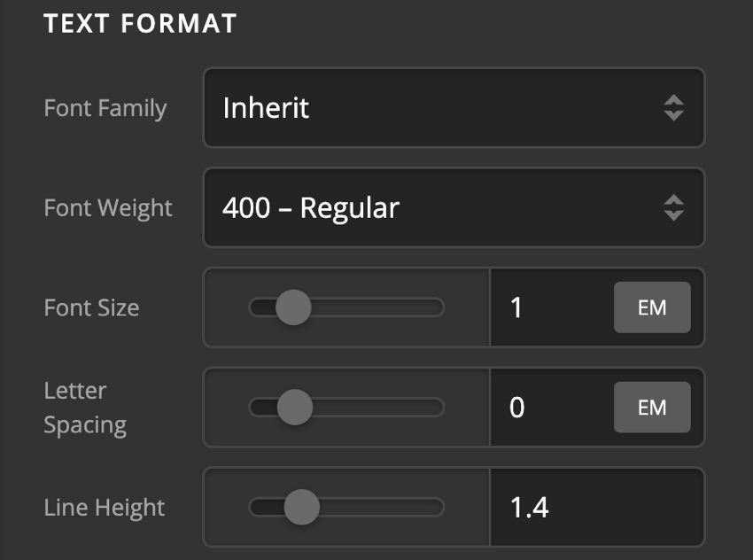The height and width of the screenshot is (560, 753).
Task: Click the Line Height label
Action: (104, 507)
